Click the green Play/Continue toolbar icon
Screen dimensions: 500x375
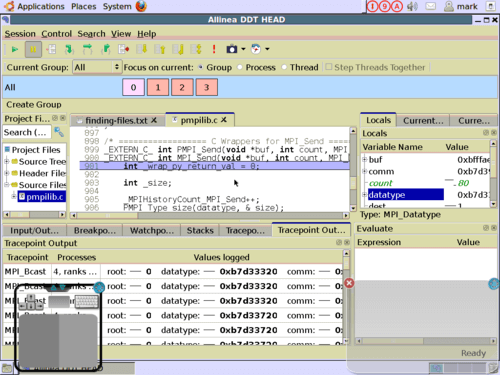click(15, 50)
